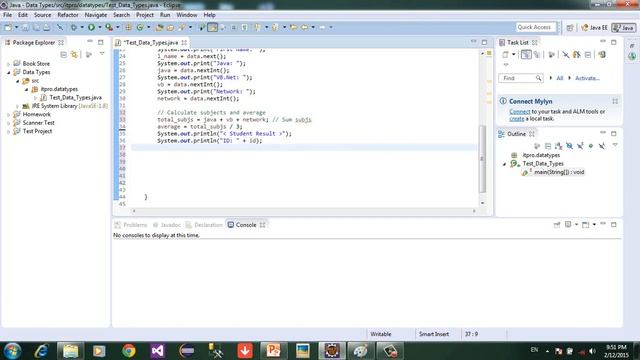
Task: Open Outline view menu triangle
Action: (x=615, y=145)
